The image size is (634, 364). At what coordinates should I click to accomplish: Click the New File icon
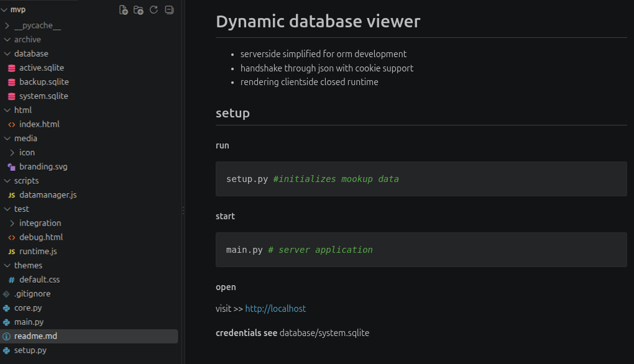[x=123, y=10]
